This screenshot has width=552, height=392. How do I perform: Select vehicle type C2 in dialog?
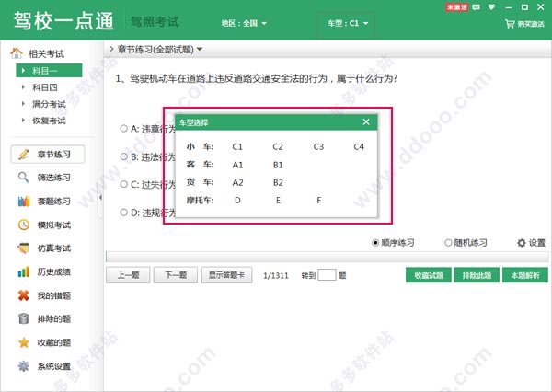tap(278, 146)
